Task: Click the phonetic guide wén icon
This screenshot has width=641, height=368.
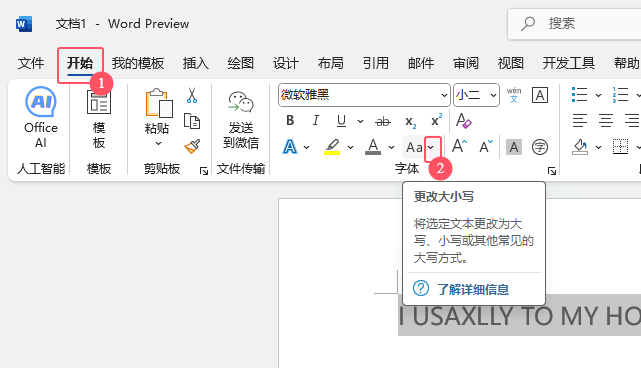Action: (x=514, y=95)
